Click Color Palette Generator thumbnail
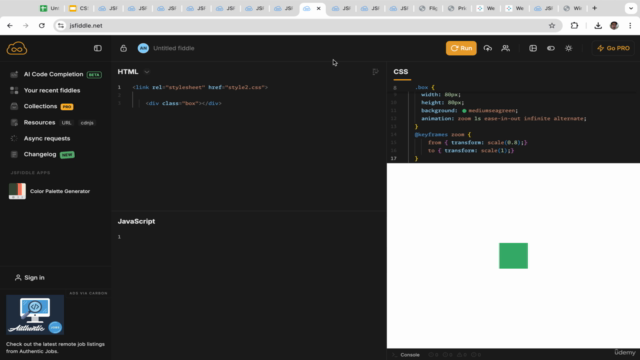This screenshot has height=360, width=640. tap(17, 191)
